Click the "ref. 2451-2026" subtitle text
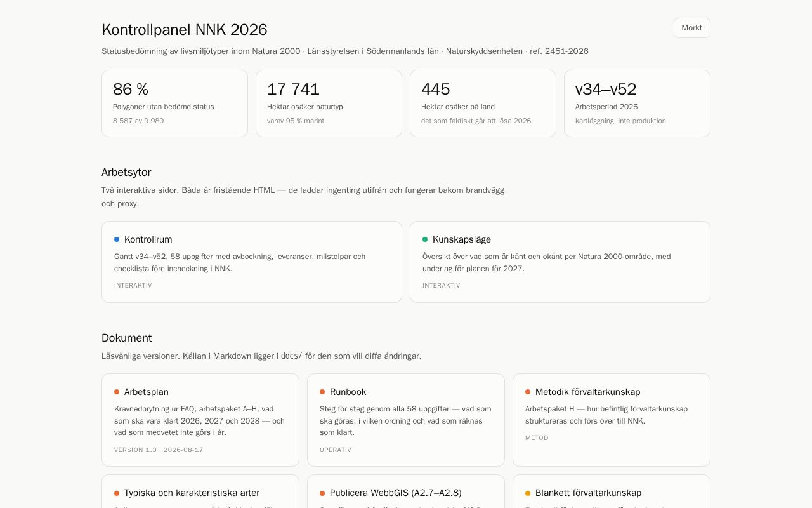812x508 pixels. 560,51
